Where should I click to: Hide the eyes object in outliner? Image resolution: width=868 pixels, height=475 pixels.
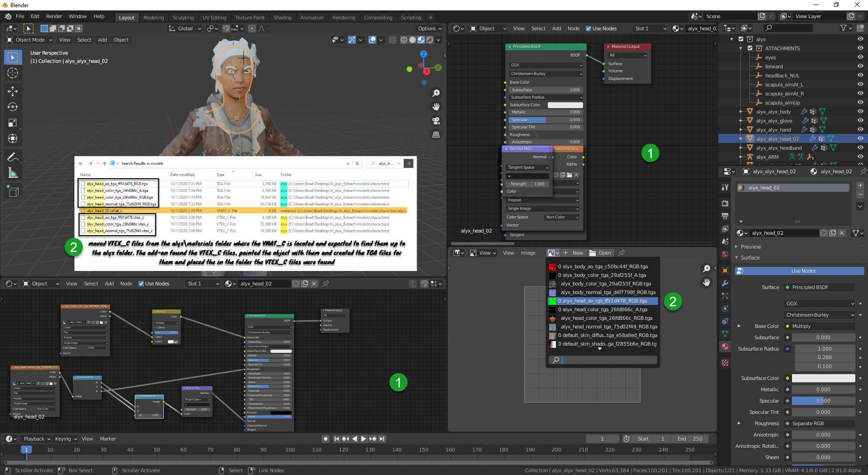tap(860, 57)
